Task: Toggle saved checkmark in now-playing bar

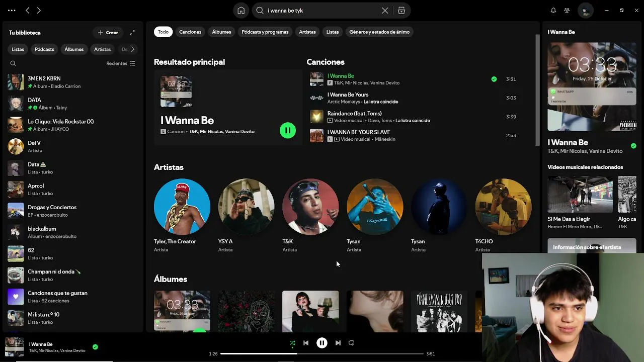Action: click(95, 347)
